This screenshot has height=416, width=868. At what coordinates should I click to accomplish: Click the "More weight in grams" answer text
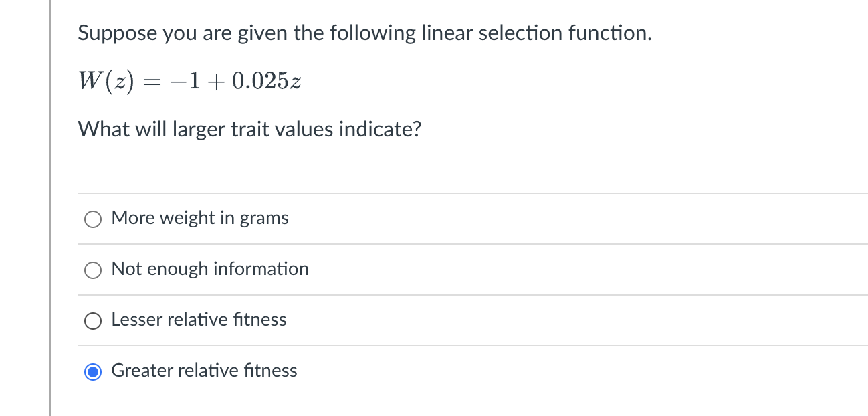click(199, 217)
